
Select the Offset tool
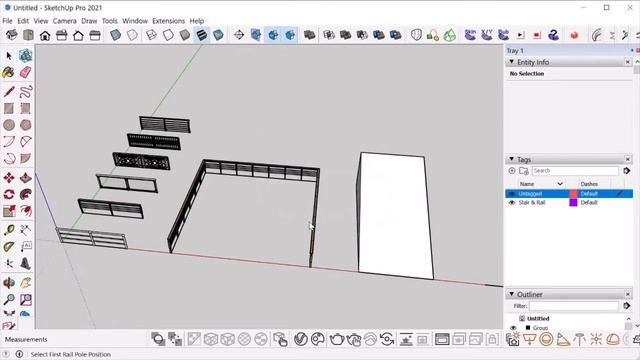[x=25, y=211]
